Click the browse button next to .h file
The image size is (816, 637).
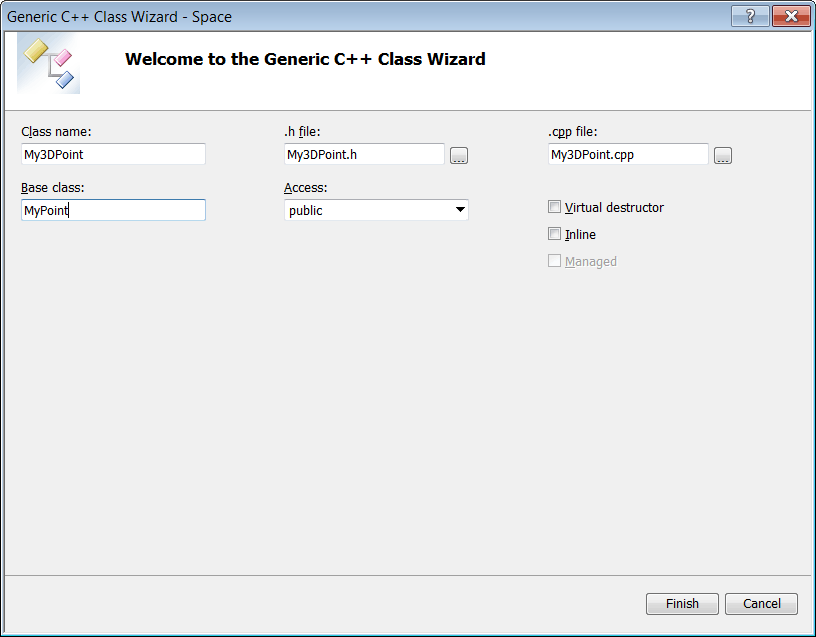coord(458,156)
